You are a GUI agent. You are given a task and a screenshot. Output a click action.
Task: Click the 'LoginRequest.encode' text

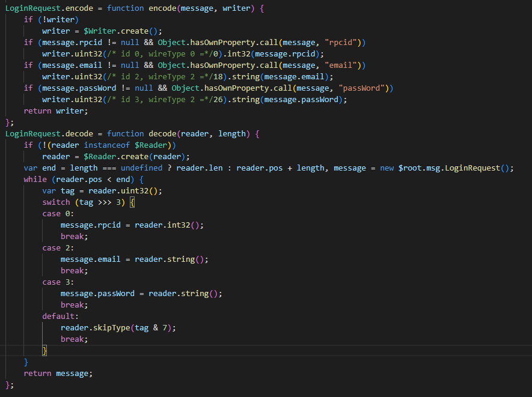point(49,8)
